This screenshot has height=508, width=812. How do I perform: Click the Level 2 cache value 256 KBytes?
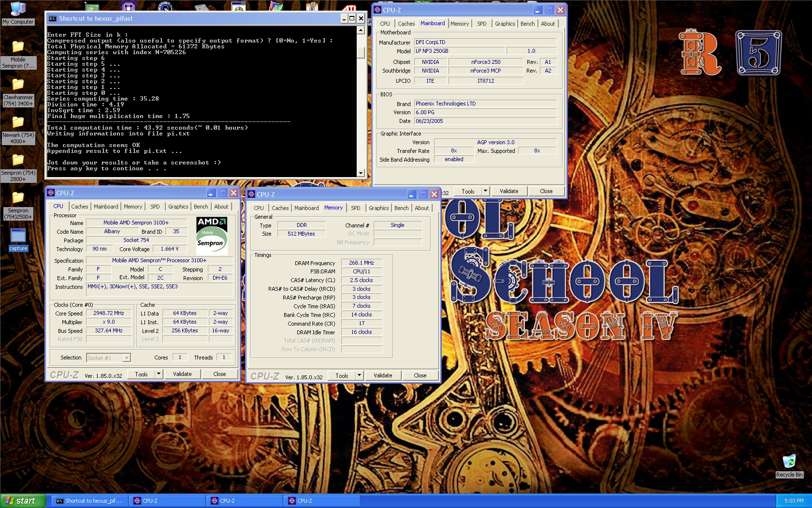click(x=185, y=330)
